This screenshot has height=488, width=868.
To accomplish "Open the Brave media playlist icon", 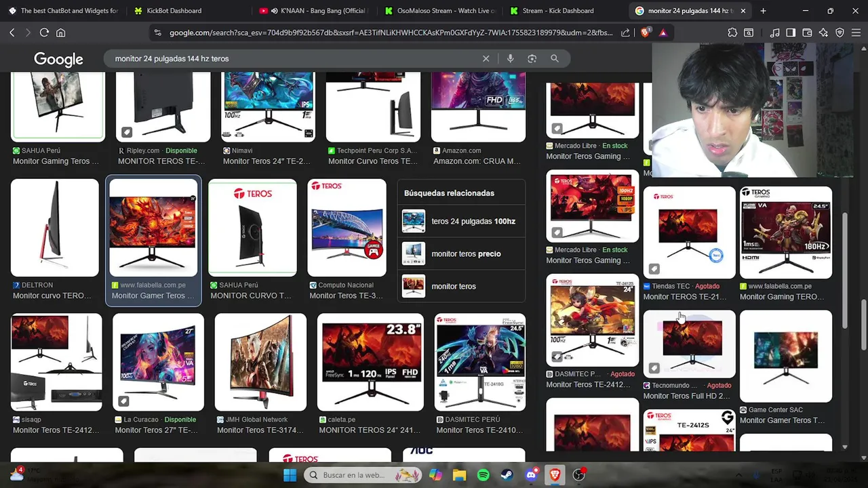I will 774,33.
